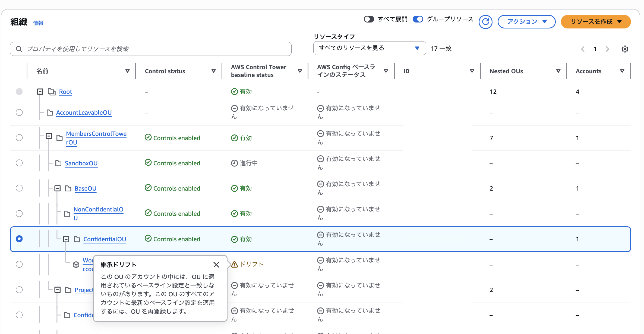The height and width of the screenshot is (334, 644).
Task: Click the account cube icon under ConfidentialOU
Action: tap(76, 265)
